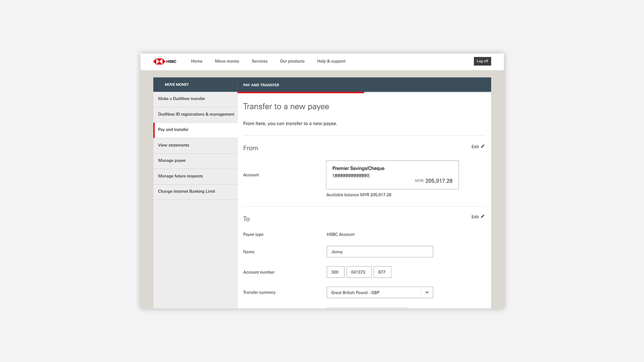Viewport: 644px width, 362px height.
Task: Select Make a DuitNow transfer
Action: [x=195, y=99]
